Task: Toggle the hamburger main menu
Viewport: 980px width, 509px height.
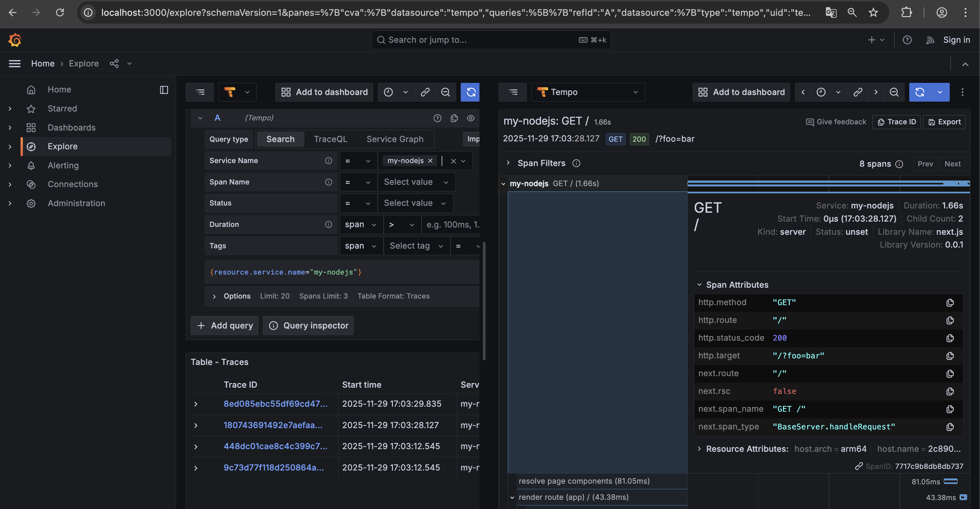Action: pos(14,63)
